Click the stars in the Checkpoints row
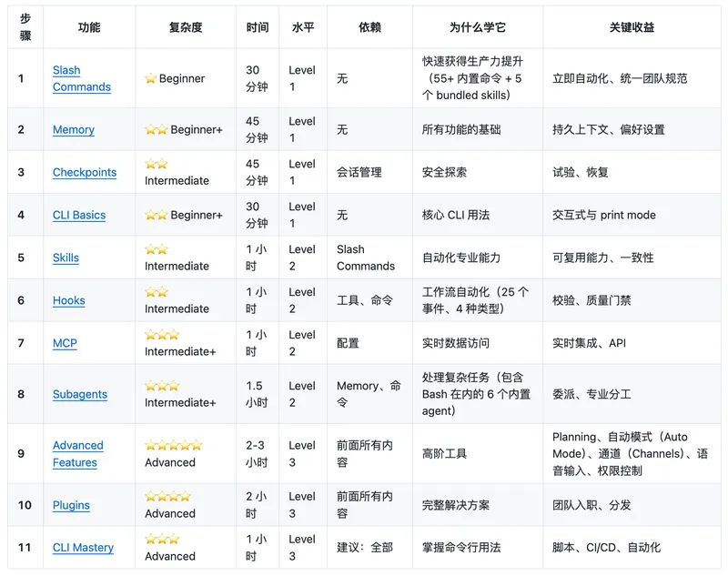This screenshot has height=576, width=728. coord(156,164)
